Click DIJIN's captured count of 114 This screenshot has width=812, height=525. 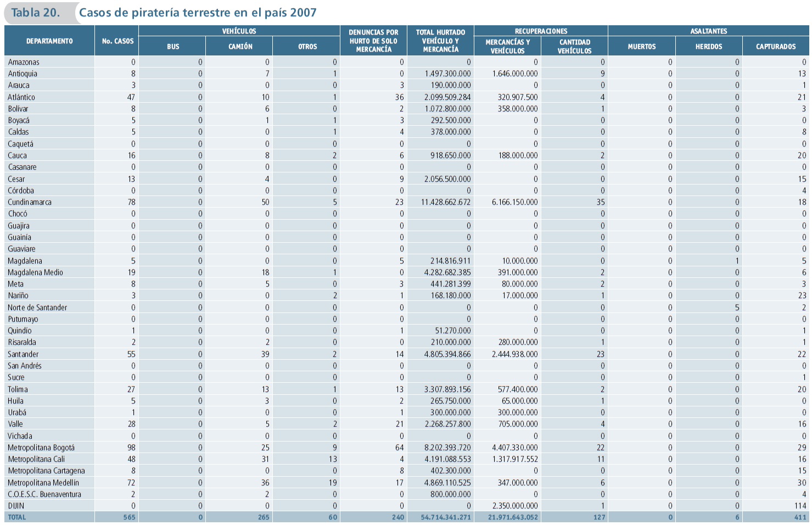point(800,506)
